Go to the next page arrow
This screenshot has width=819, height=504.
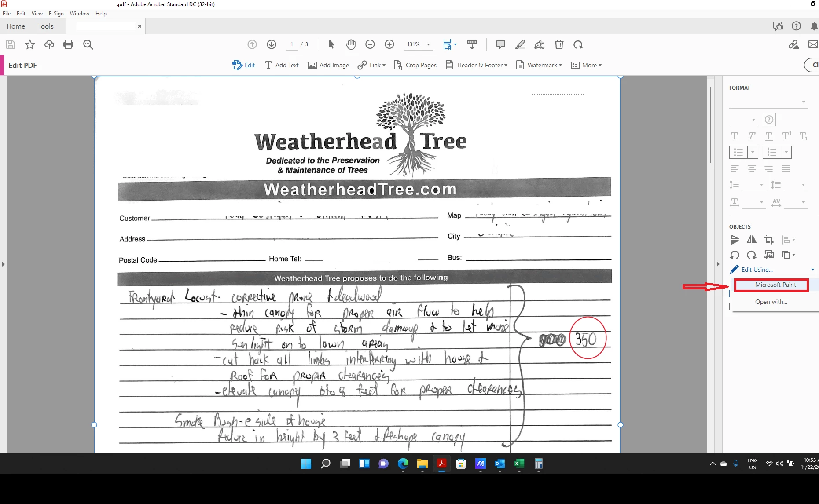point(272,44)
